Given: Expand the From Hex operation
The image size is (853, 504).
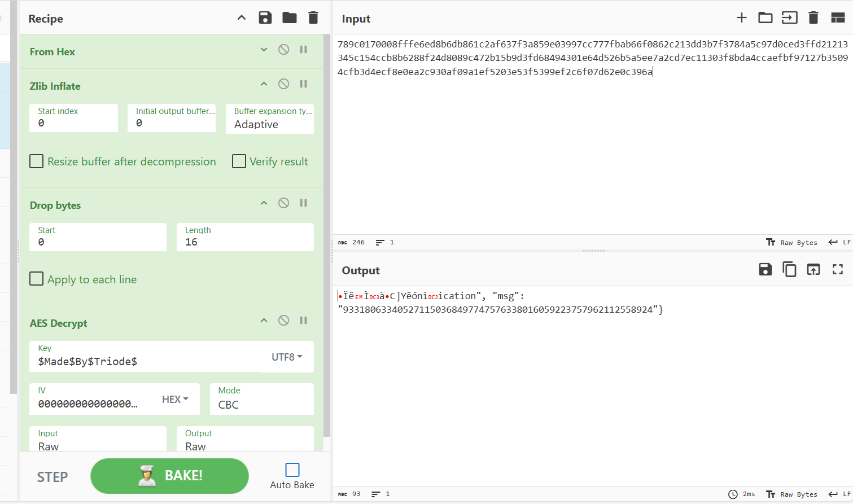Looking at the screenshot, I should click(264, 50).
